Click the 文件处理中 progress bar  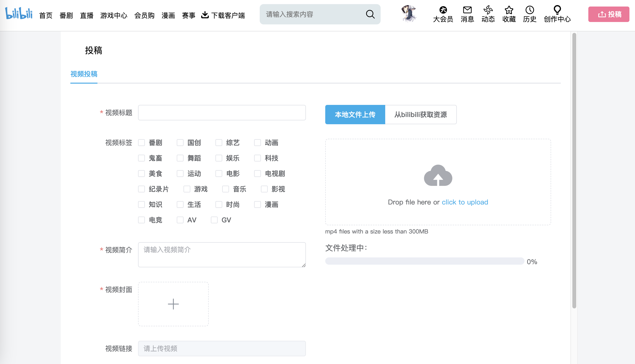pyautogui.click(x=424, y=261)
